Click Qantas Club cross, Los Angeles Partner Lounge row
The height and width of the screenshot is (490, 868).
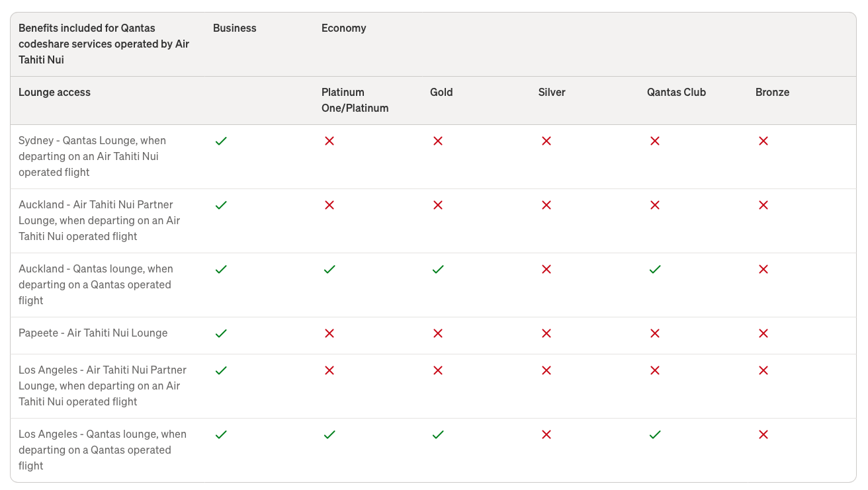tap(655, 370)
